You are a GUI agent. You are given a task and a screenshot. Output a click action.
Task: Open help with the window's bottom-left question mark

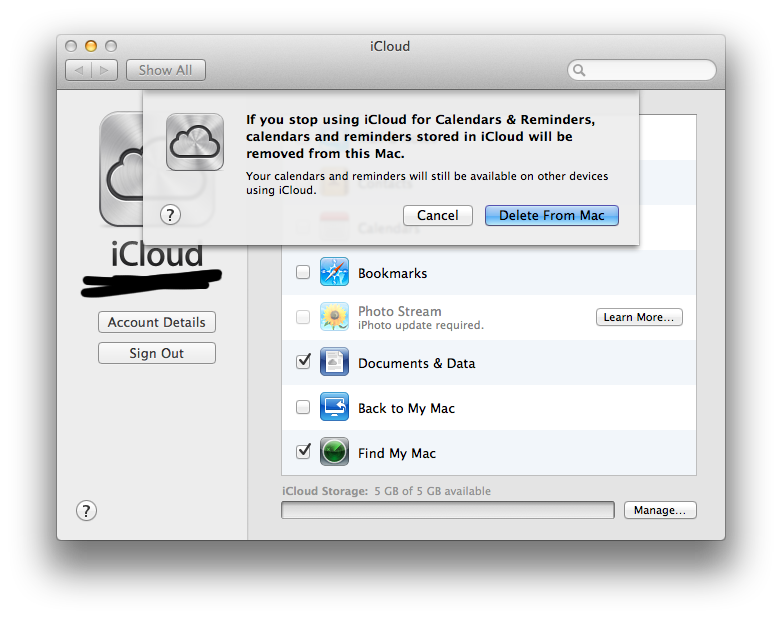point(86,511)
